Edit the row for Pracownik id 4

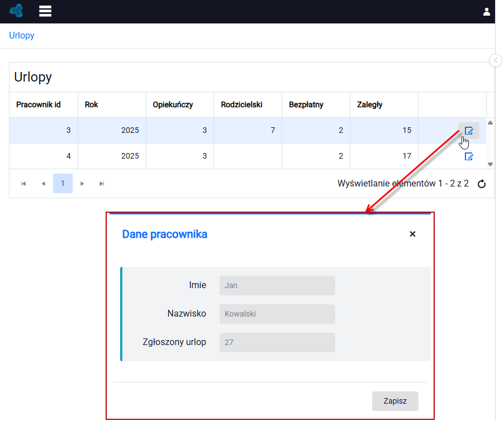(x=469, y=156)
